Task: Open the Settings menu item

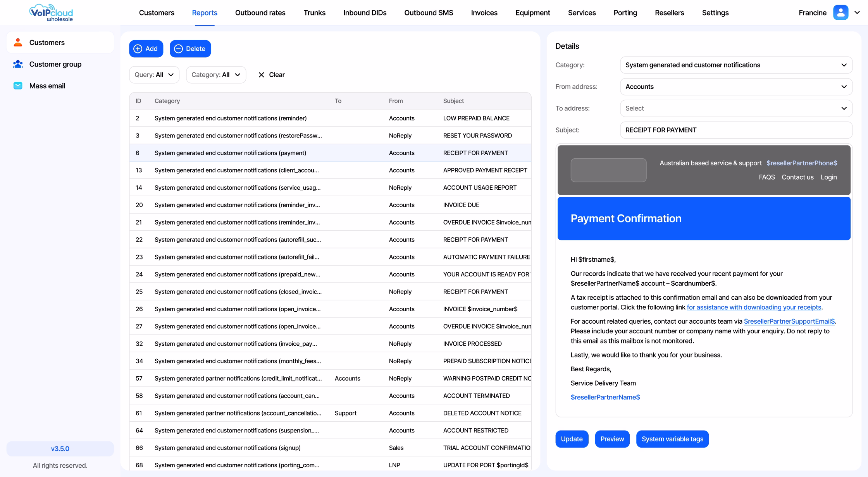Action: pyautogui.click(x=715, y=13)
